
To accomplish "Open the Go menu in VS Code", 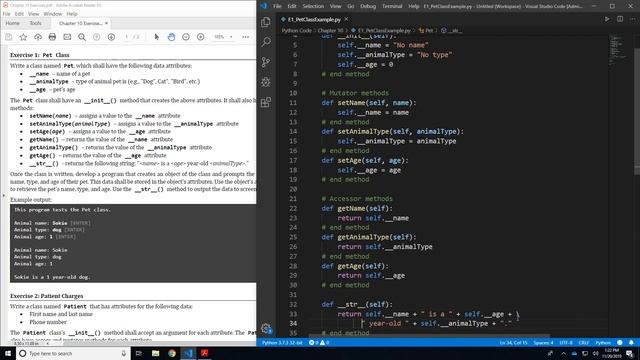I will pyautogui.click(x=351, y=6).
